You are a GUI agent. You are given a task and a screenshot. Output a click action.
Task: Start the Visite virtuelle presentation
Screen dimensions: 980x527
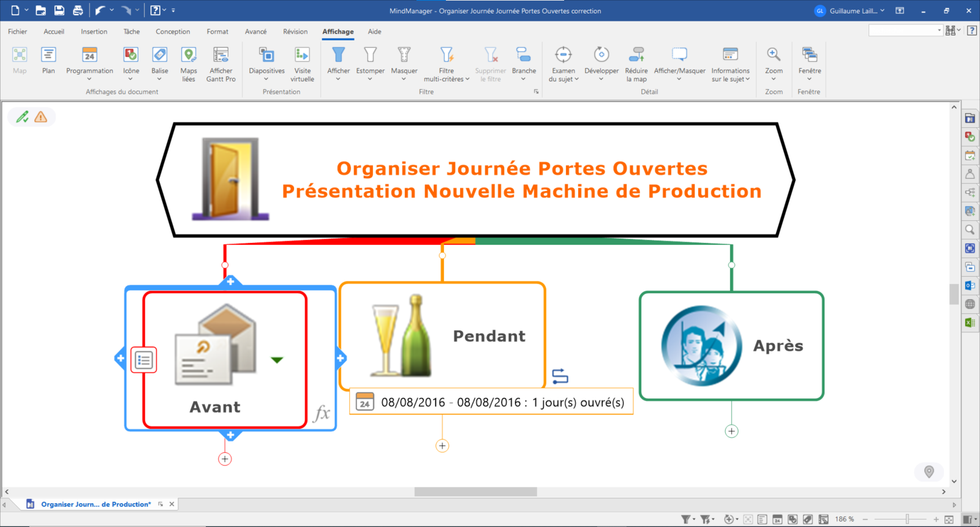click(302, 55)
